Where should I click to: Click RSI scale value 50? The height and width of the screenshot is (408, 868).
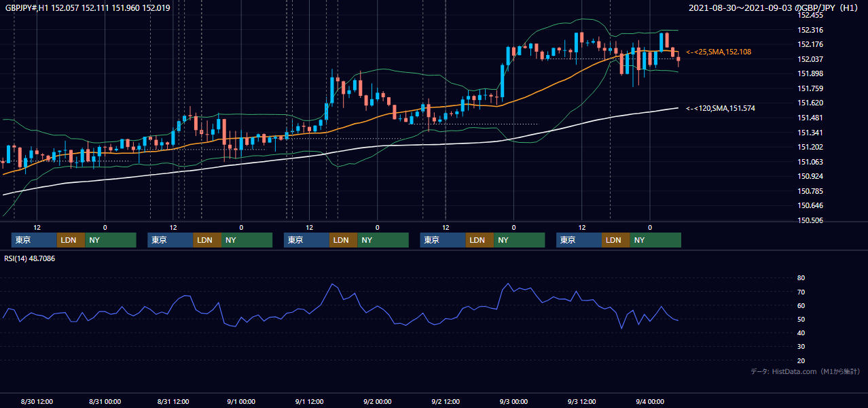pos(801,319)
